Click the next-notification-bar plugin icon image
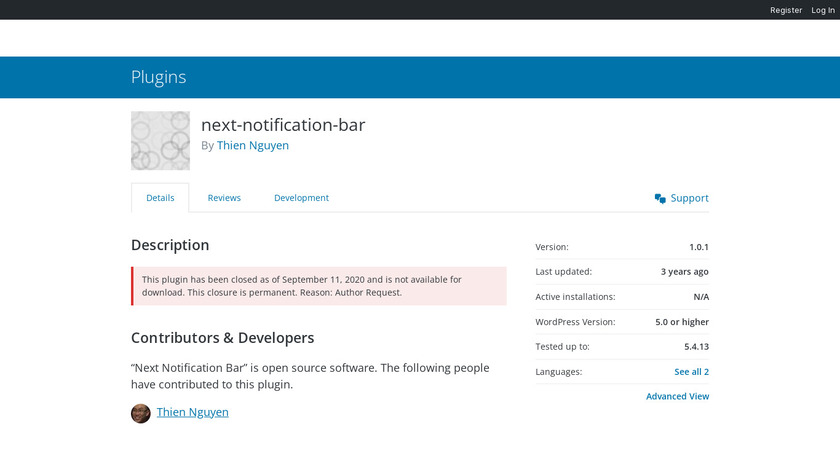This screenshot has height=472, width=840. (x=160, y=140)
